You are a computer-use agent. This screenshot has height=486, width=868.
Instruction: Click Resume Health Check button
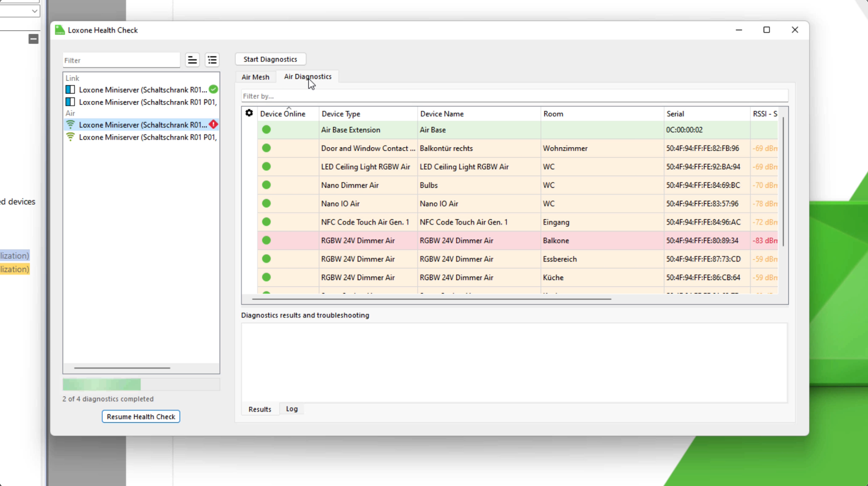[x=141, y=417]
